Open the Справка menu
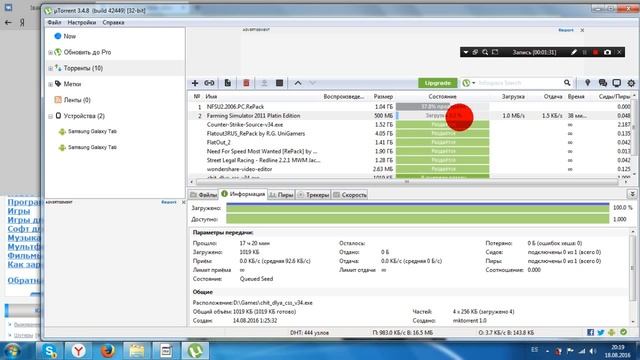640x360 pixels. click(x=113, y=22)
